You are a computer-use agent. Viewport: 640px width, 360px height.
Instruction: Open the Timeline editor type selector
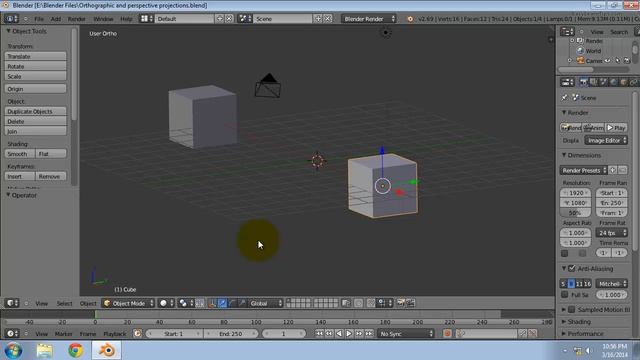click(11, 334)
